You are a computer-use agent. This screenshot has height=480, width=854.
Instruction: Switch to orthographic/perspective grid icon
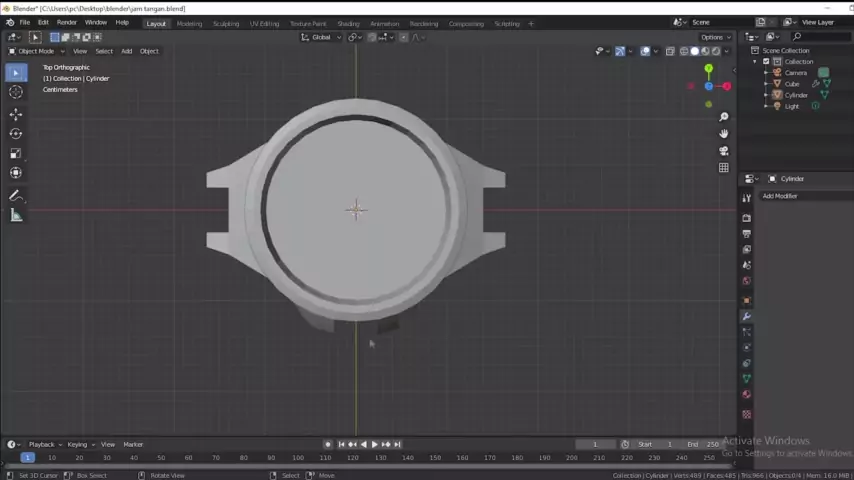tap(724, 167)
